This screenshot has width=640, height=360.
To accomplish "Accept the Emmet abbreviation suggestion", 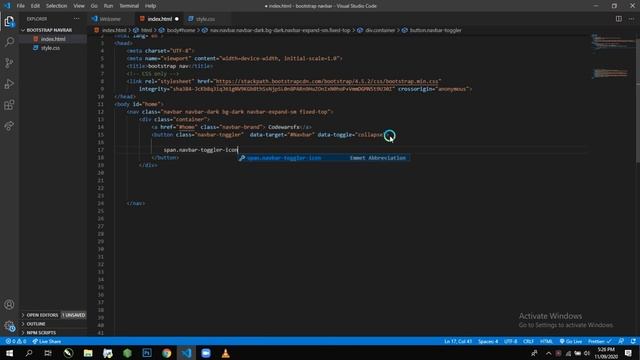I will tap(324, 158).
